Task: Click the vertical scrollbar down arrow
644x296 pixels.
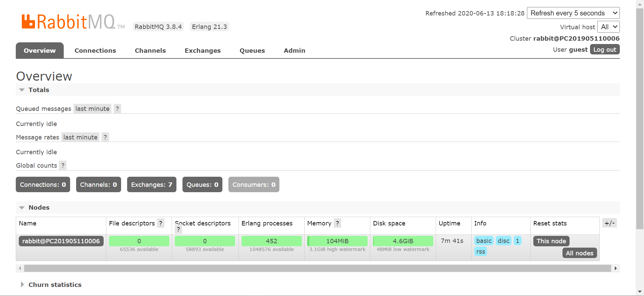Action: pos(640,292)
